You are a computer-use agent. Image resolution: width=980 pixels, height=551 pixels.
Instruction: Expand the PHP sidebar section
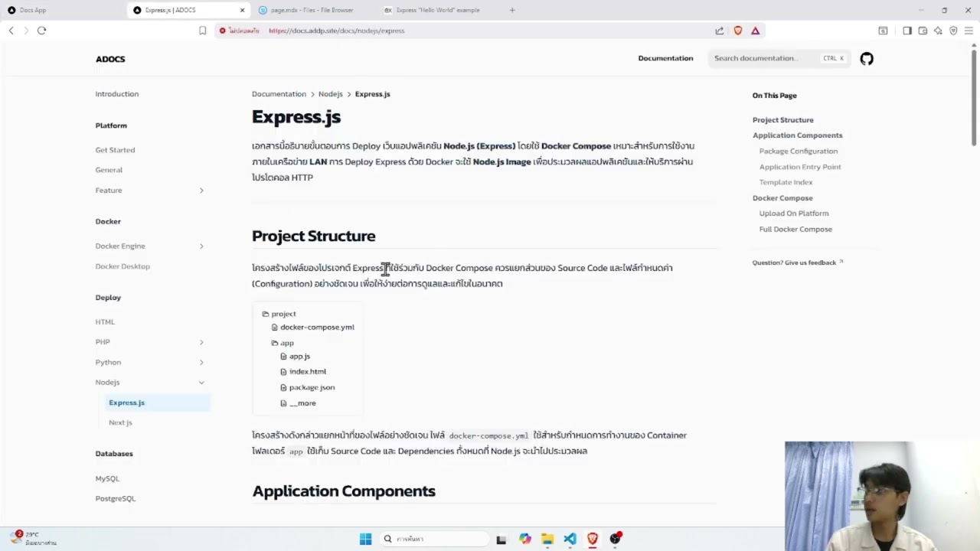tap(201, 342)
